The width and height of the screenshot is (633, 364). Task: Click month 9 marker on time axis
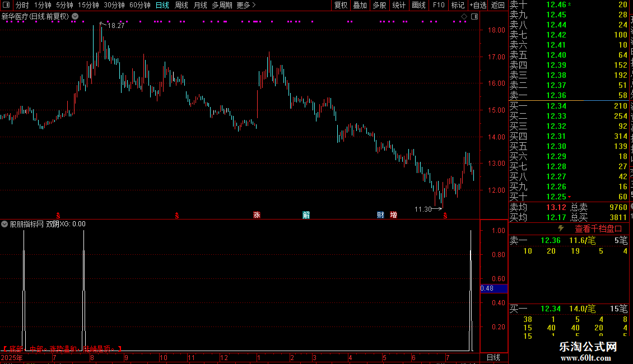click(127, 357)
